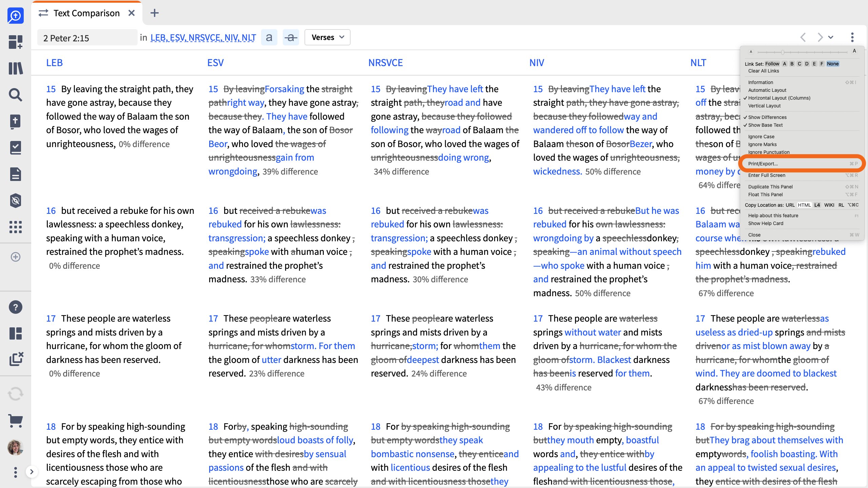Screen dimensions: 868x488
Task: Click verse 16 number in LEB column
Action: (x=51, y=211)
